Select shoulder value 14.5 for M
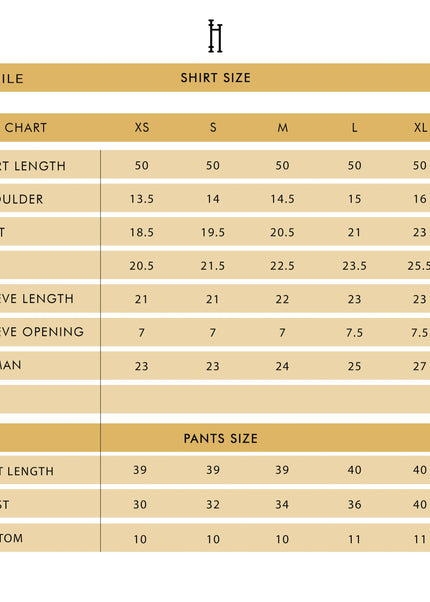 [x=282, y=199]
